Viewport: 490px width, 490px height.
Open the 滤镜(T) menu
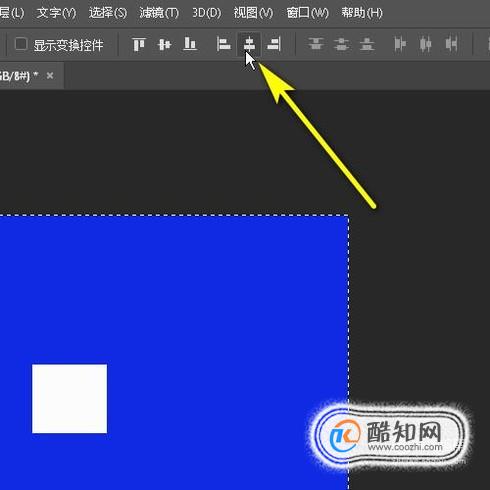159,13
